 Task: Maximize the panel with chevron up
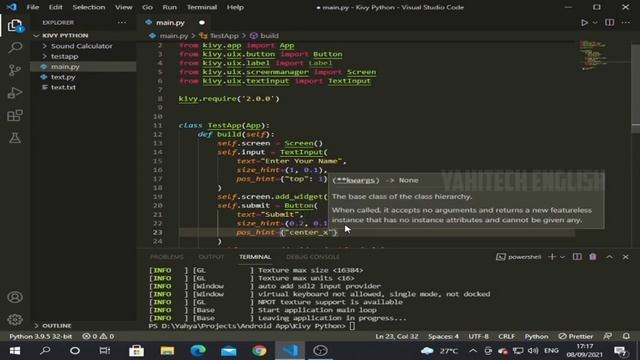click(609, 257)
